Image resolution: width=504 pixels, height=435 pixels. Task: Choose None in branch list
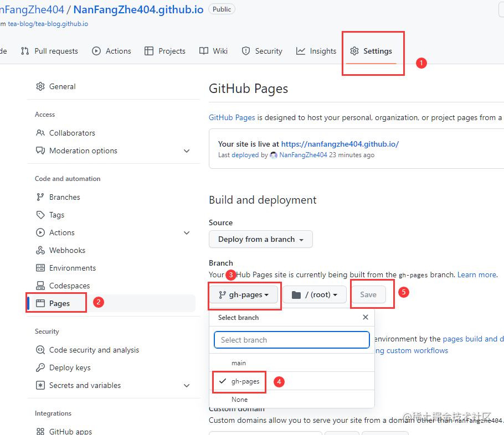point(292,400)
